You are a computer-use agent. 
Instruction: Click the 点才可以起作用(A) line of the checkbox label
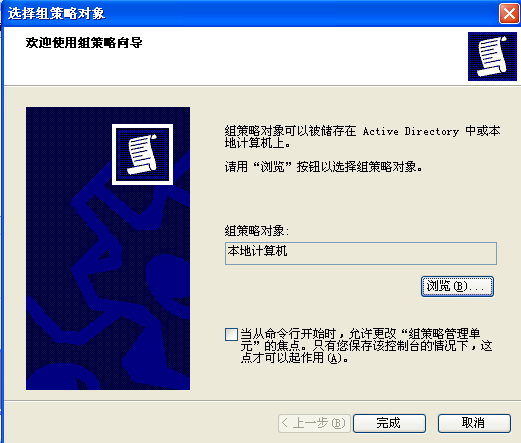295,358
